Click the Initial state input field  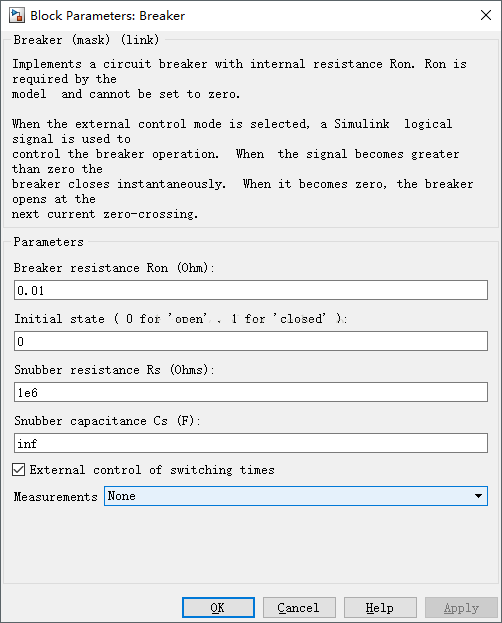click(x=251, y=341)
